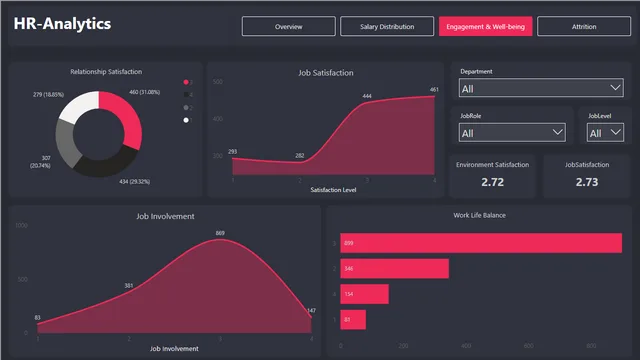Click the Job Involvement x-axis title
Viewport: 640px width, 360px height.
coord(174,349)
